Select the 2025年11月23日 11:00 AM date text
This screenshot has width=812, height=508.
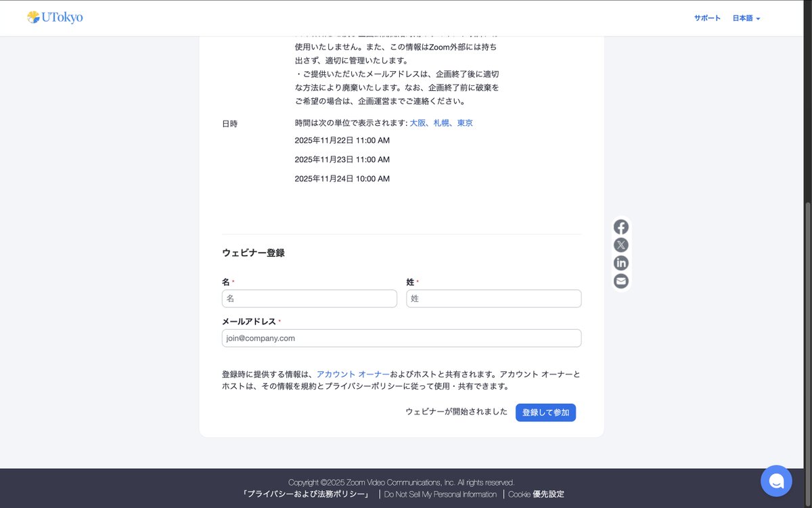click(342, 160)
